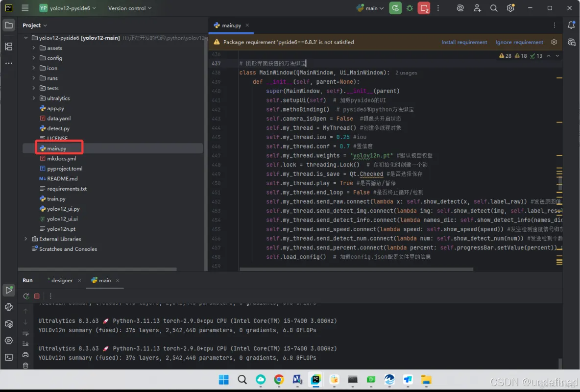Open the Services tool window icon
Viewport: 580px width, 392px height.
click(8, 341)
